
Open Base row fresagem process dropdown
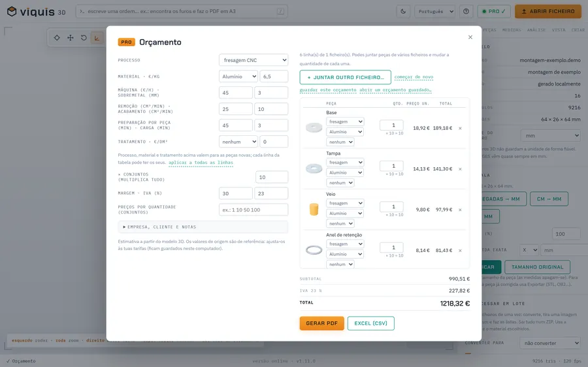click(x=345, y=121)
